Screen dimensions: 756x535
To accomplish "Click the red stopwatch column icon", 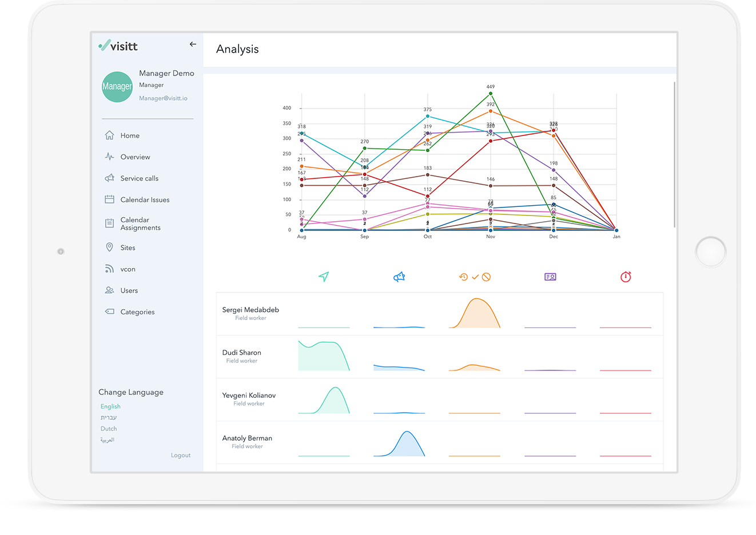I will [x=626, y=277].
